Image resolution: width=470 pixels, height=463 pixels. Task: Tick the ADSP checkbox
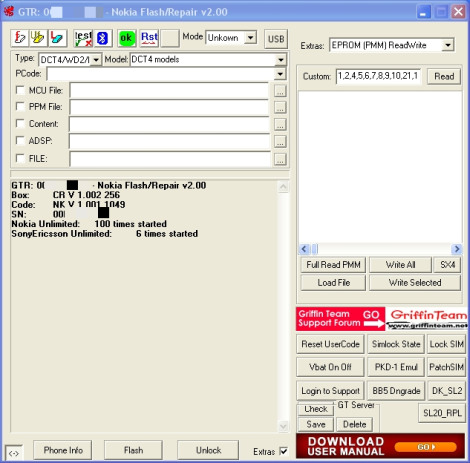coord(20,140)
